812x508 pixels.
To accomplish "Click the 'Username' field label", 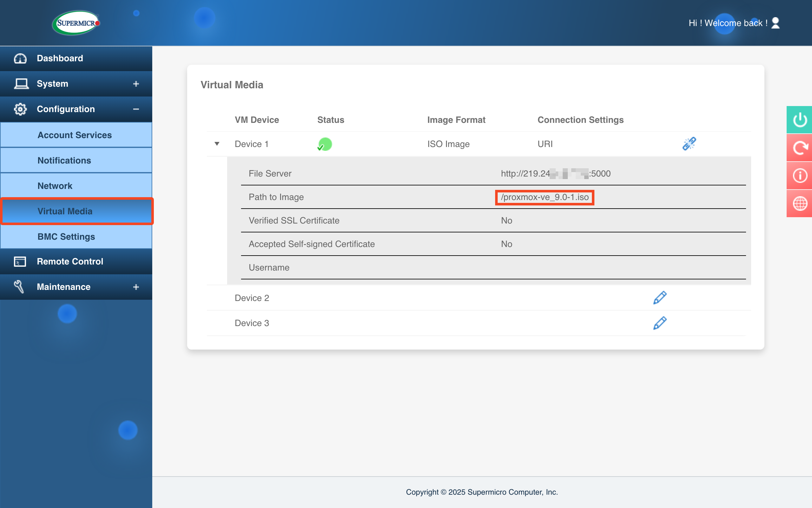I will tap(269, 268).
